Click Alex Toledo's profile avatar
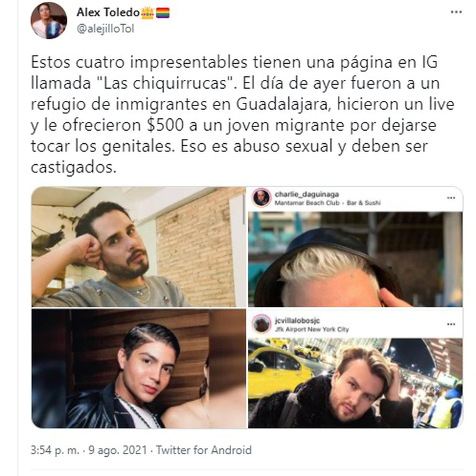Viewport: 476px width, 476px height. click(49, 20)
